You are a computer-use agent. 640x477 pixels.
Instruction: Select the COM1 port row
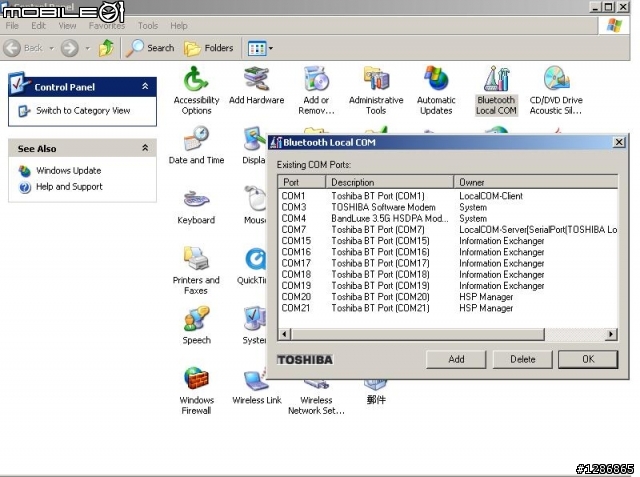[448, 196]
